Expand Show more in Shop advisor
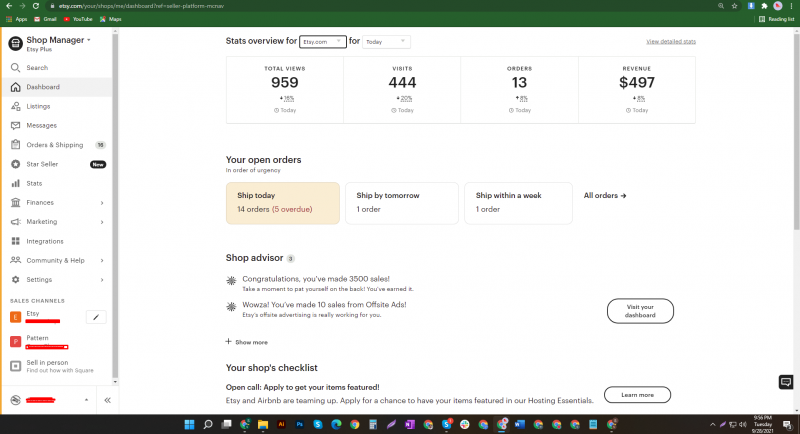Viewport: 800px width, 434px height. pos(246,342)
